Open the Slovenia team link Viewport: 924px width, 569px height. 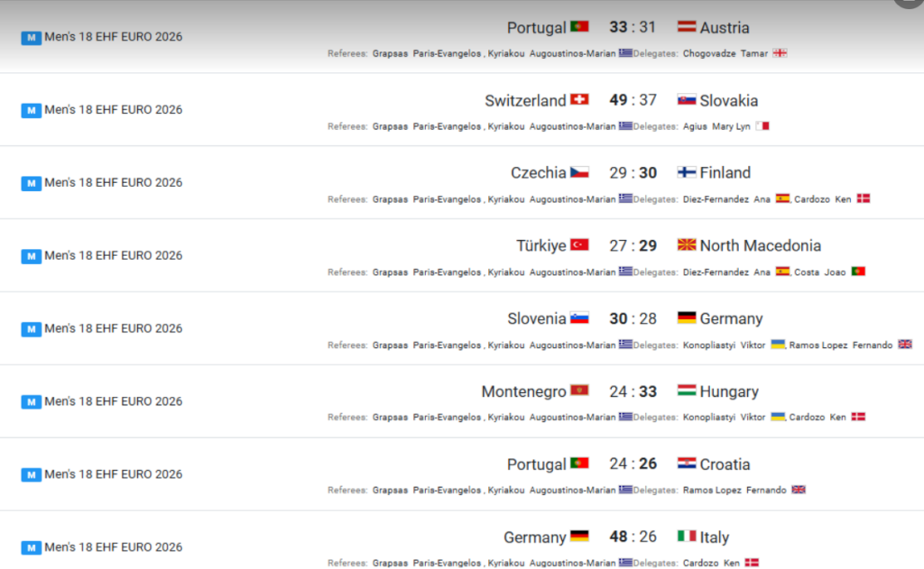536,318
